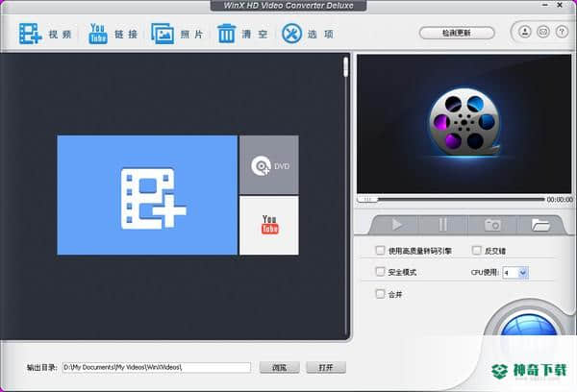Click the trash clear (清空) icon
This screenshot has width=577, height=392.
[x=226, y=34]
